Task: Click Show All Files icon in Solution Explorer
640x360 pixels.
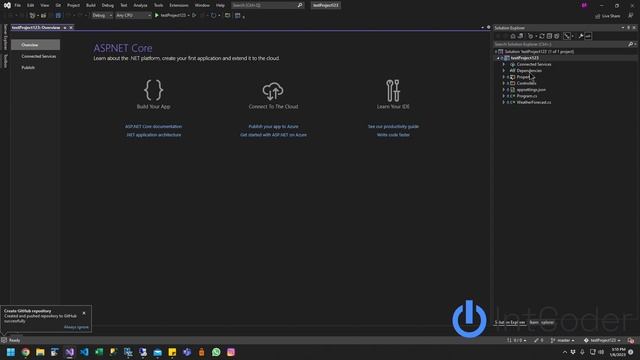Action: [x=557, y=36]
